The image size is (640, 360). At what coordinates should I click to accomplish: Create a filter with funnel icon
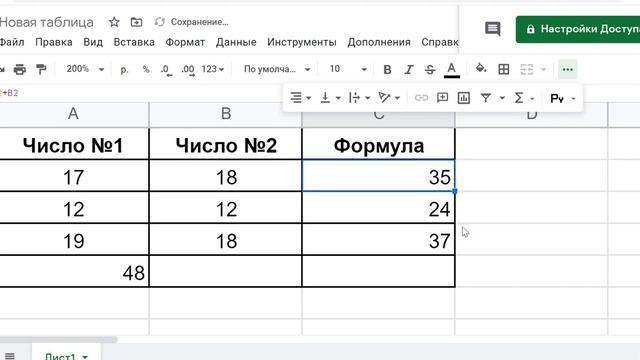click(x=485, y=98)
